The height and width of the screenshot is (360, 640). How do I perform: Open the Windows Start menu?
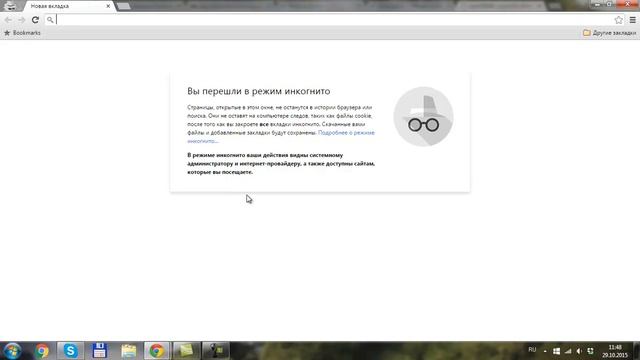click(12, 351)
